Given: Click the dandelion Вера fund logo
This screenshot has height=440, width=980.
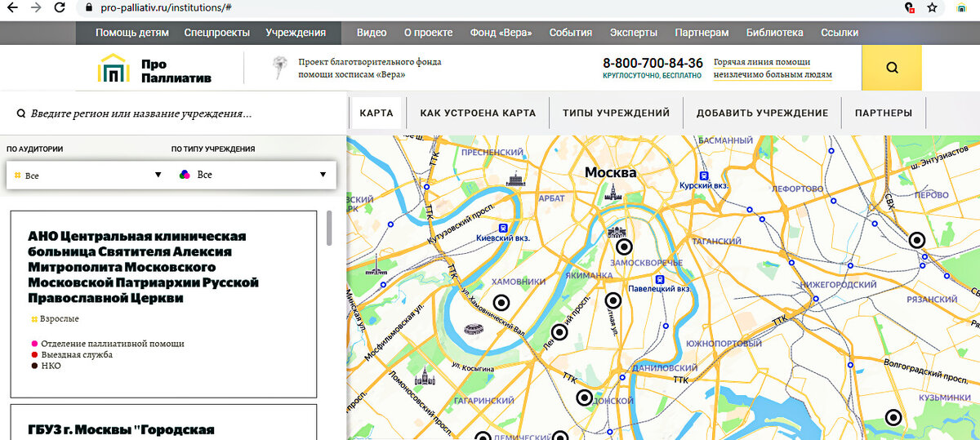Looking at the screenshot, I should pos(279,68).
